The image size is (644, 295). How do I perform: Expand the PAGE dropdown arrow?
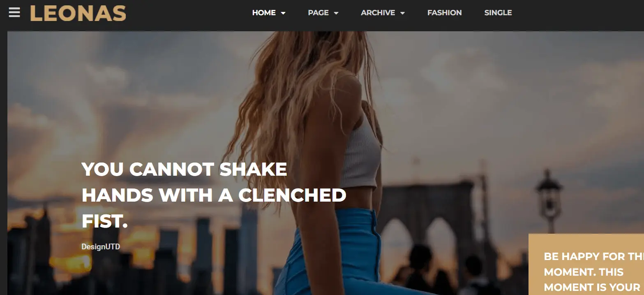(336, 13)
